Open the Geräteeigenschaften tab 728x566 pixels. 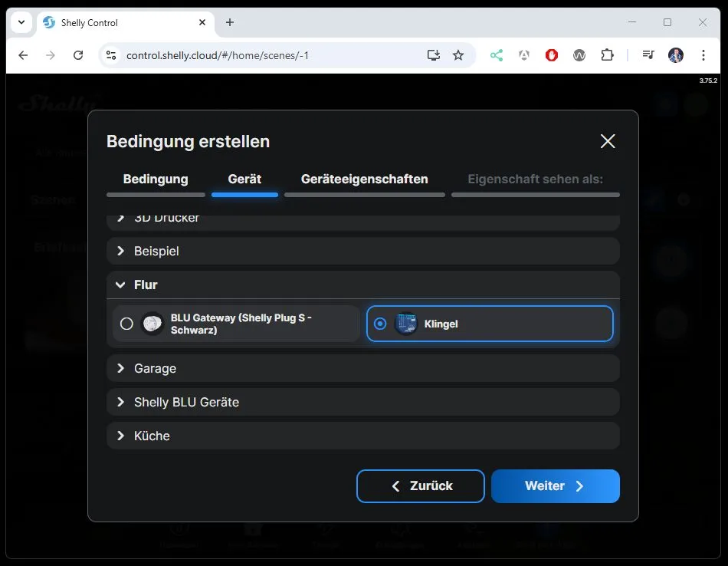364,179
